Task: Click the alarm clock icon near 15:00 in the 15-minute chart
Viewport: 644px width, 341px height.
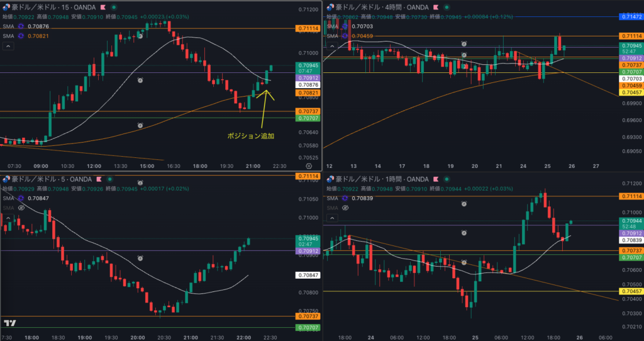Action: coord(141,81)
